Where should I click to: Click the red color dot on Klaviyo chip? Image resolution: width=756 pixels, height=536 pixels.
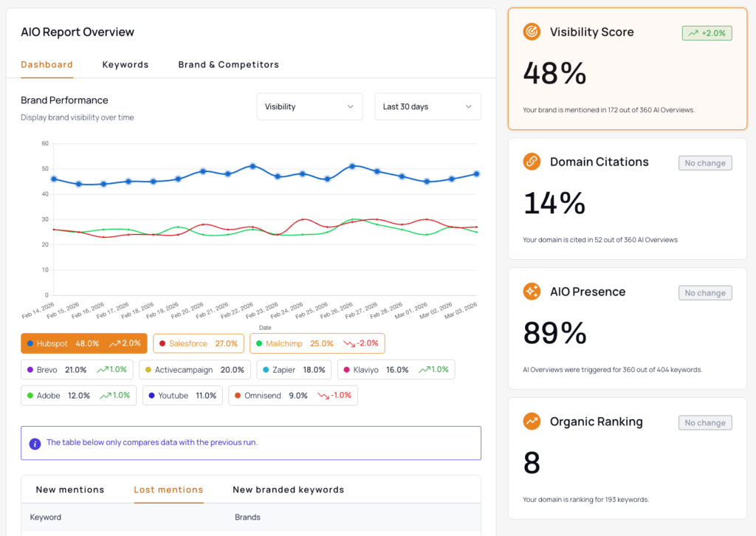348,370
